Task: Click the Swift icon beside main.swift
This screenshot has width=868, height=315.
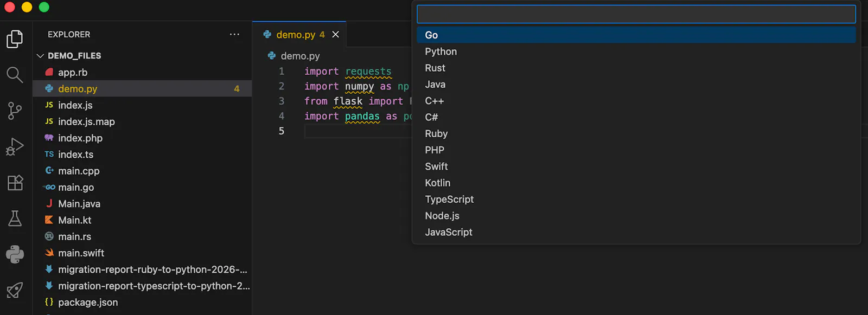Action: coord(49,253)
